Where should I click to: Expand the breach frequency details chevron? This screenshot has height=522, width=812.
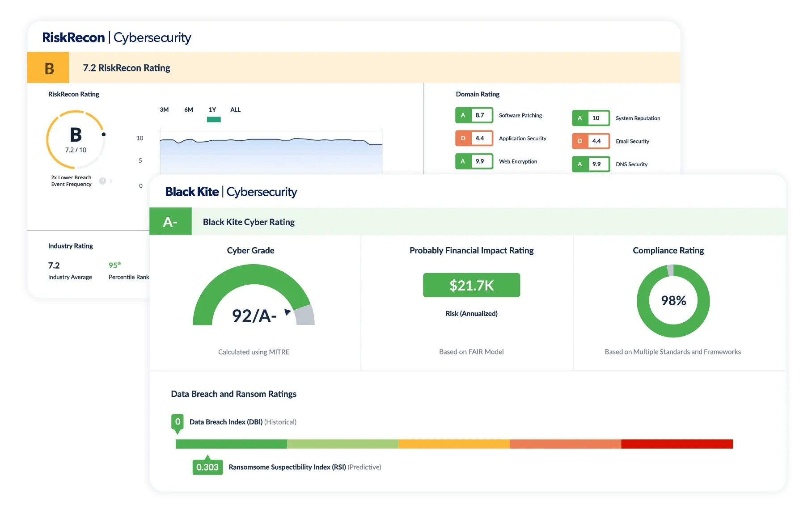click(x=110, y=181)
